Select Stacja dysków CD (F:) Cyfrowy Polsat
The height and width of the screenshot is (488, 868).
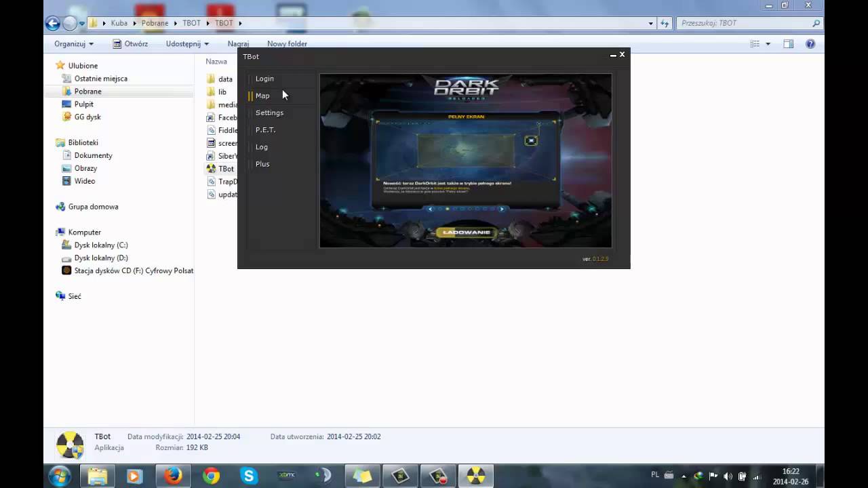pyautogui.click(x=134, y=270)
